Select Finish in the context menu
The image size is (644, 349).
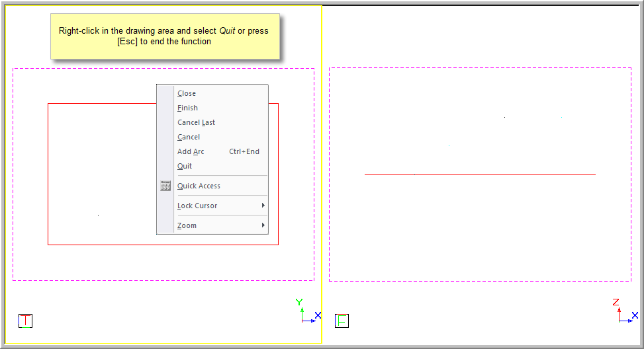point(187,108)
